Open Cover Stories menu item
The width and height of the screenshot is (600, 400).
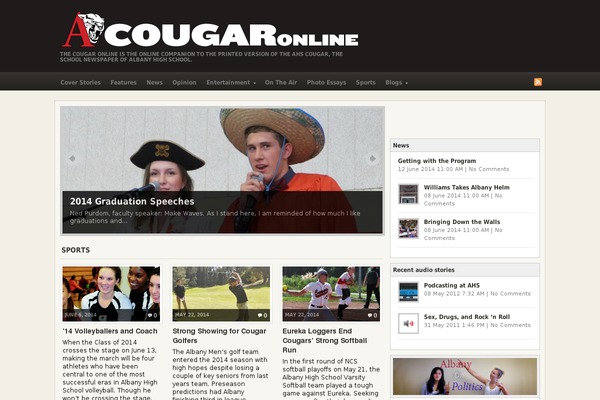80,82
